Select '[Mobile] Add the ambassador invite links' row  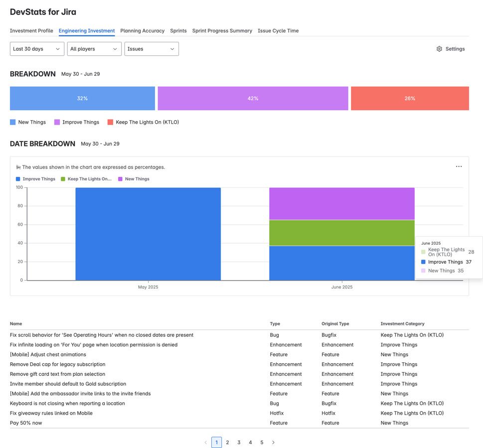point(239,394)
